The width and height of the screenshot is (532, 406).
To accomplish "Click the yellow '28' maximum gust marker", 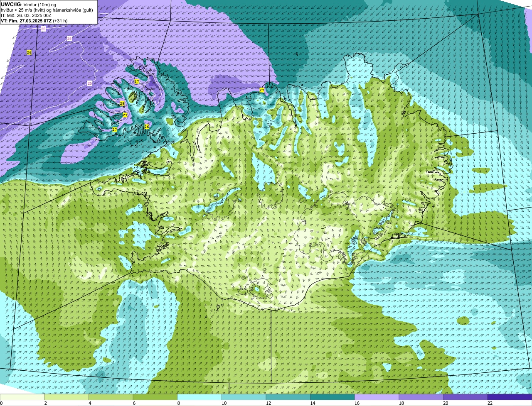I will pos(122,103).
